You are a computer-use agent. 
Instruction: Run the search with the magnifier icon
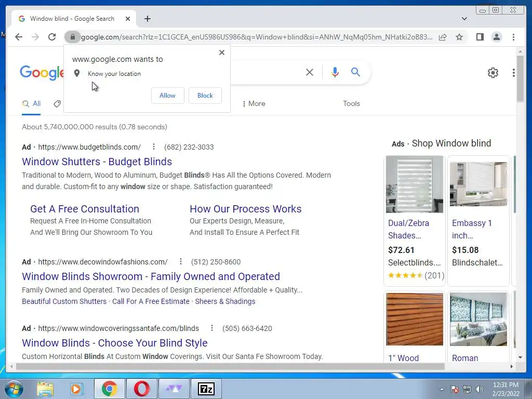click(355, 72)
